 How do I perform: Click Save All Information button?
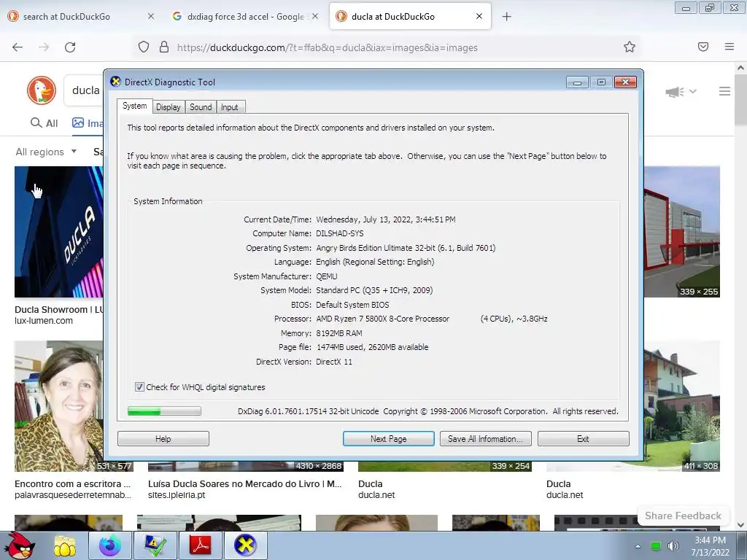pos(485,438)
